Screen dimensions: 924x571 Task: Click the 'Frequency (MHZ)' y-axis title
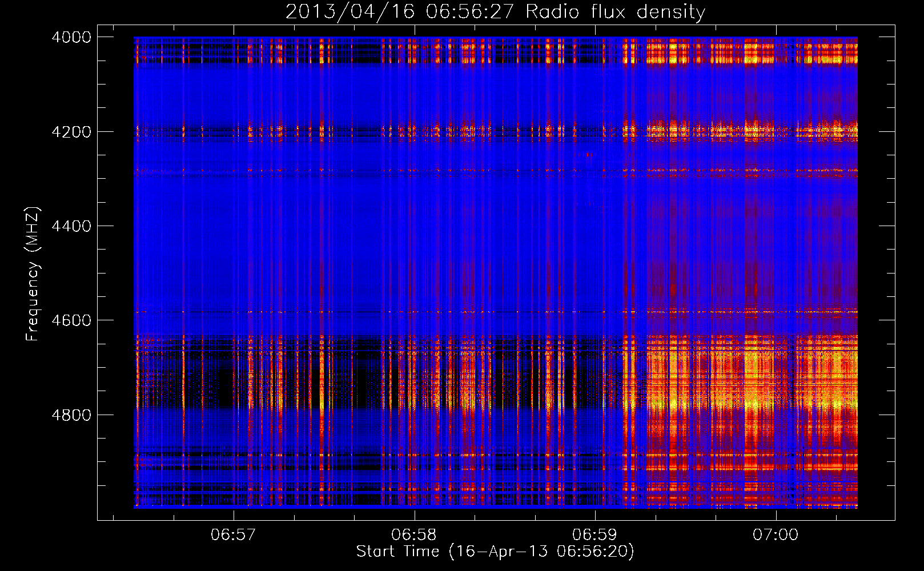click(x=33, y=274)
